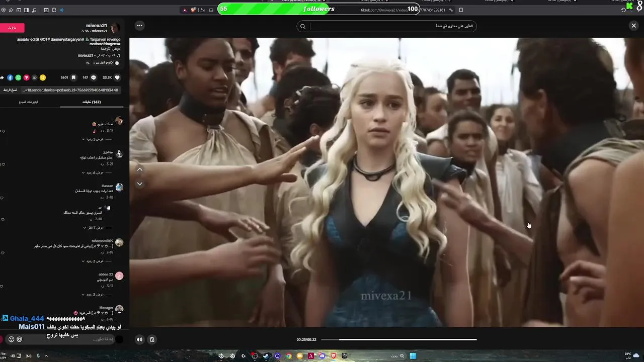
Task: Go to previous video with up chevron
Action: [x=140, y=169]
